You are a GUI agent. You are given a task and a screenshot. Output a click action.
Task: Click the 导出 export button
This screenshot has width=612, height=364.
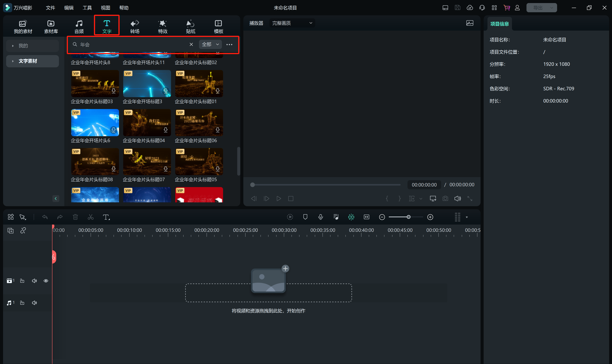pyautogui.click(x=538, y=8)
